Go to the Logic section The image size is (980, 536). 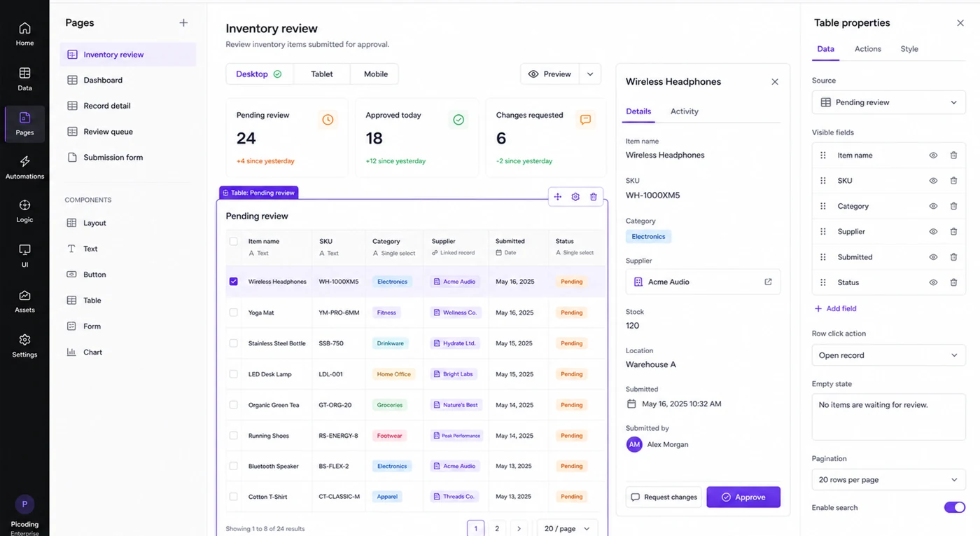(x=24, y=212)
